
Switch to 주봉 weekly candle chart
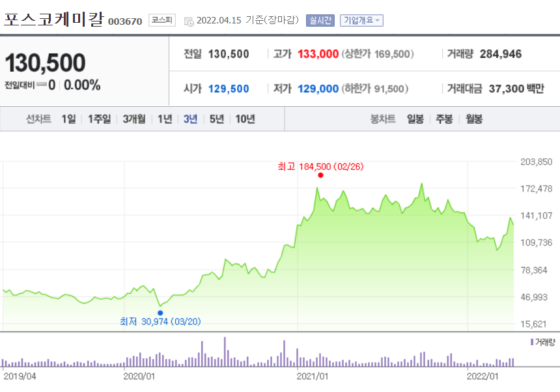[444, 119]
